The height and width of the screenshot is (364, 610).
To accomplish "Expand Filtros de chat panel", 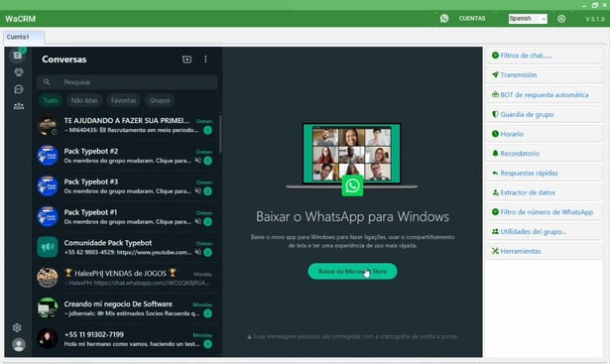I will click(x=544, y=56).
